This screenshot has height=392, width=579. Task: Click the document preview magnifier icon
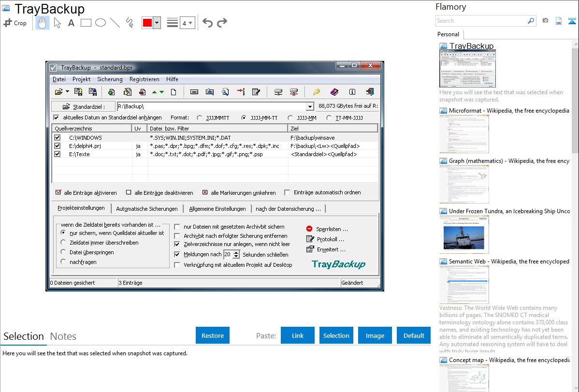(225, 92)
